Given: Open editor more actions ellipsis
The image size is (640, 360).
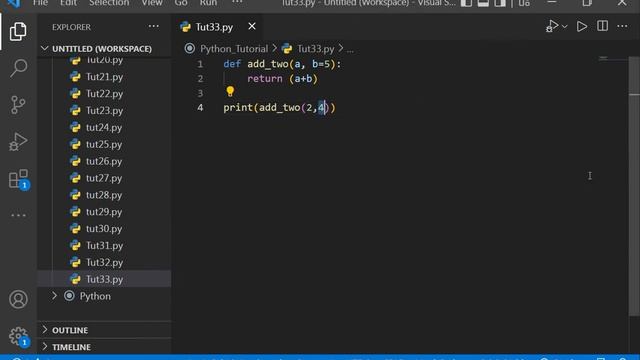Looking at the screenshot, I should tap(622, 27).
